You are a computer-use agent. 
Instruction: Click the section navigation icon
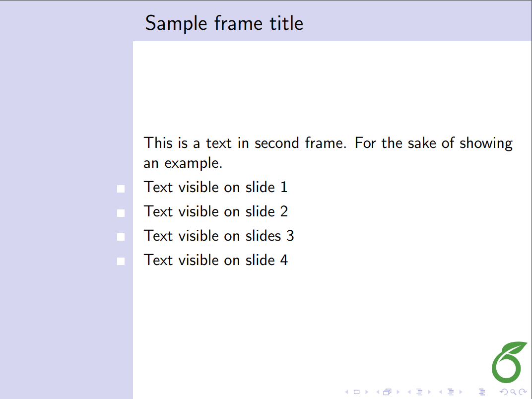coord(450,392)
